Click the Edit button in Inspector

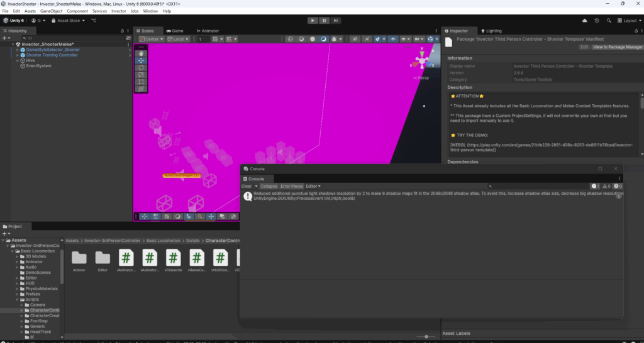(x=584, y=47)
